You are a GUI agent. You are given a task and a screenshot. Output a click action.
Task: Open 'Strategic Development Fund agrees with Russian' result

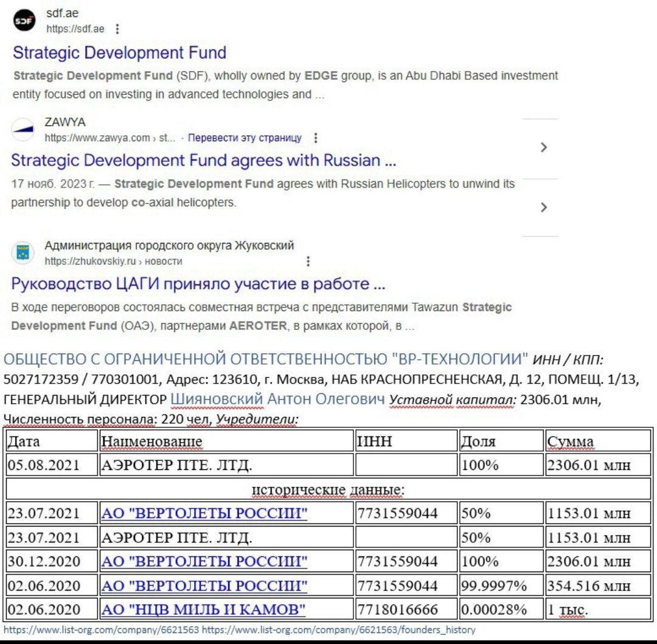tap(204, 161)
